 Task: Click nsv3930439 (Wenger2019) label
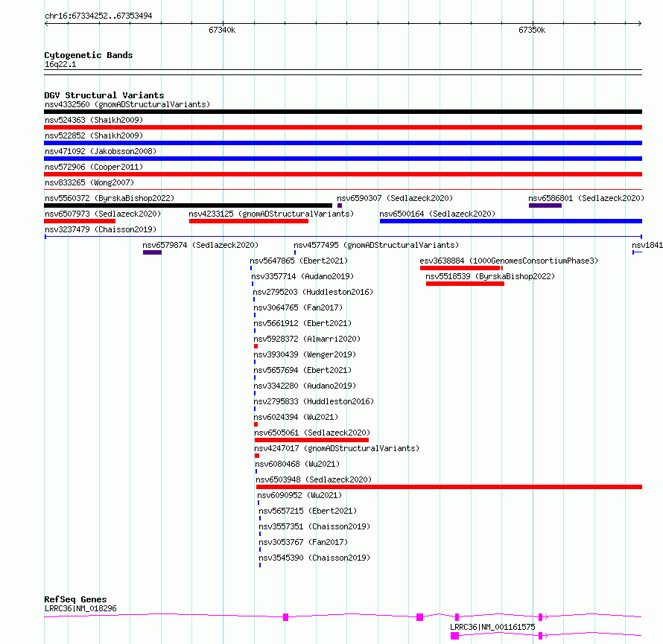pyautogui.click(x=305, y=354)
